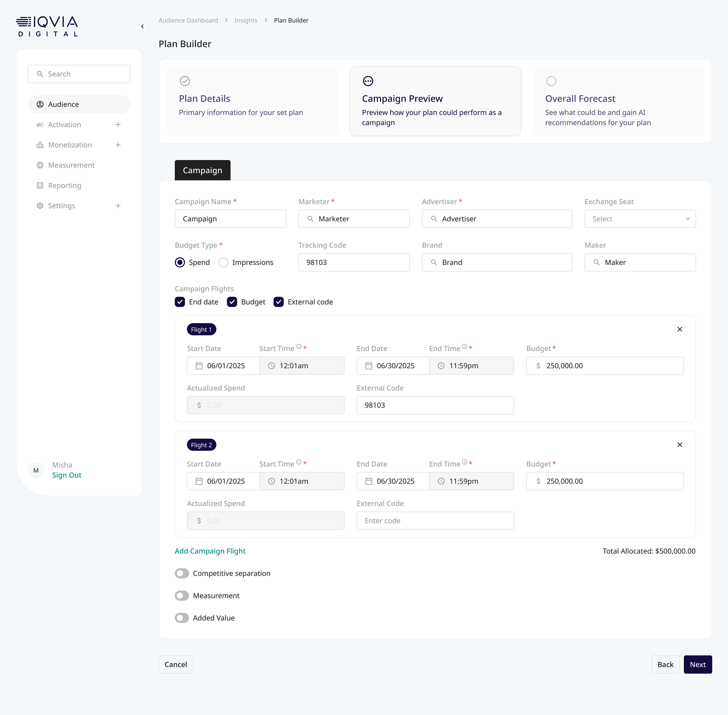Remove Flight 2 with the X icon
This screenshot has height=715, width=728.
click(x=679, y=445)
